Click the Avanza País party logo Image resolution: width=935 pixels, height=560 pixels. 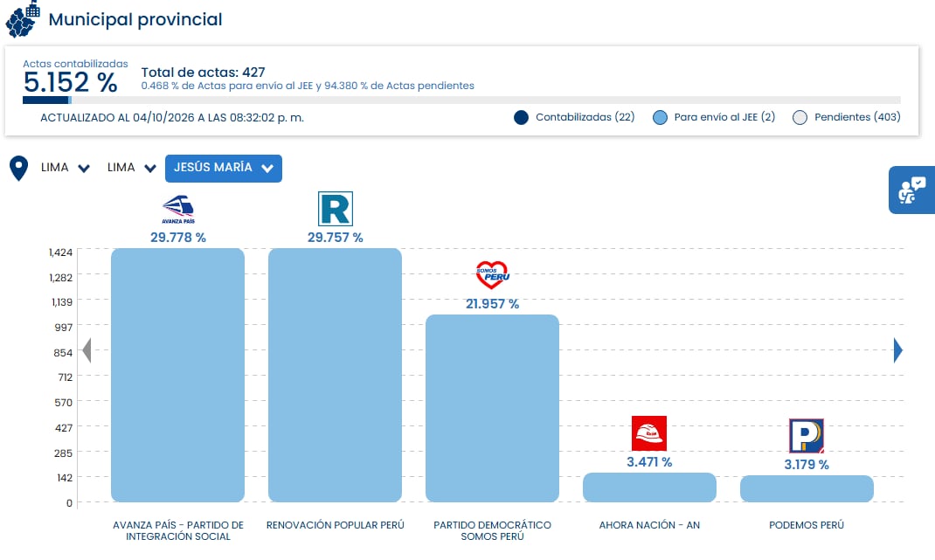[178, 210]
